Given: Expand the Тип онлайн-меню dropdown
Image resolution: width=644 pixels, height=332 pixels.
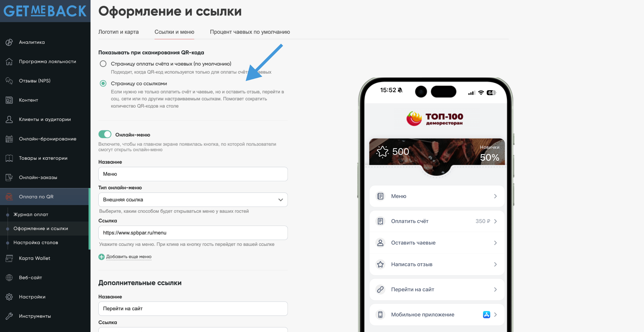Looking at the screenshot, I should tap(193, 200).
